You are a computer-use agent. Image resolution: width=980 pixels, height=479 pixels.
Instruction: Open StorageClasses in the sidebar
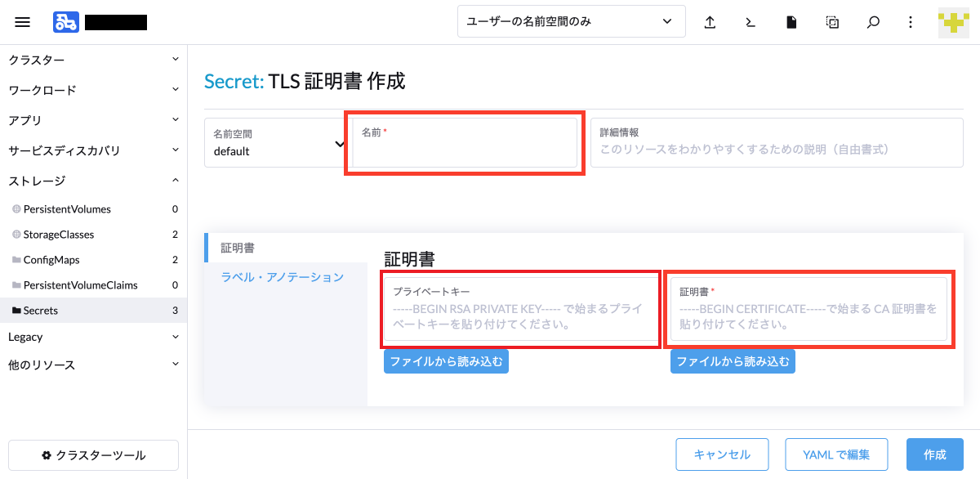coord(93,235)
